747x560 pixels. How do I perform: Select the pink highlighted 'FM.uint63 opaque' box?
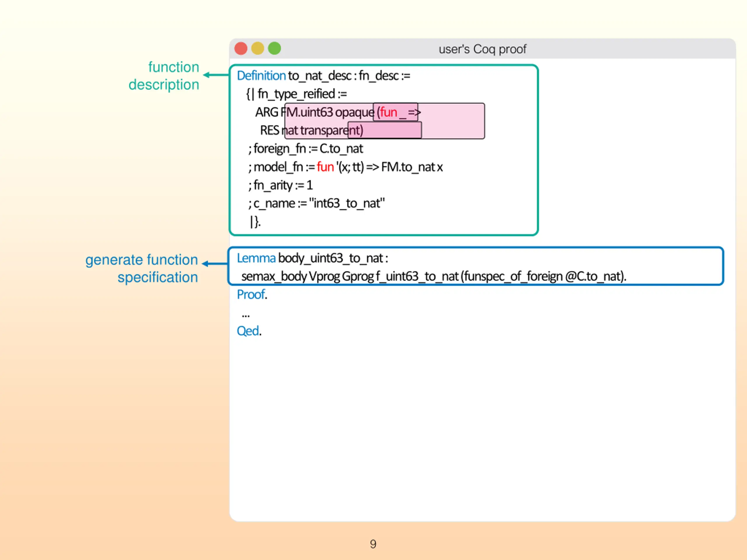coord(385,121)
